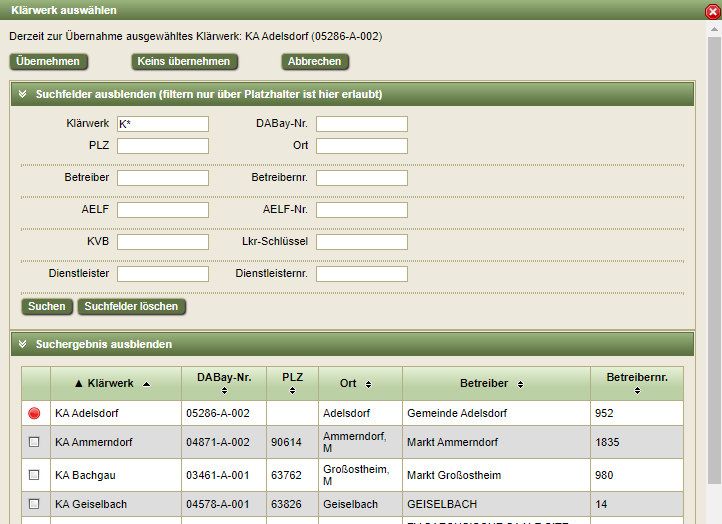
Task: Clear filters with Suchfelder löschen
Action: pos(132,306)
